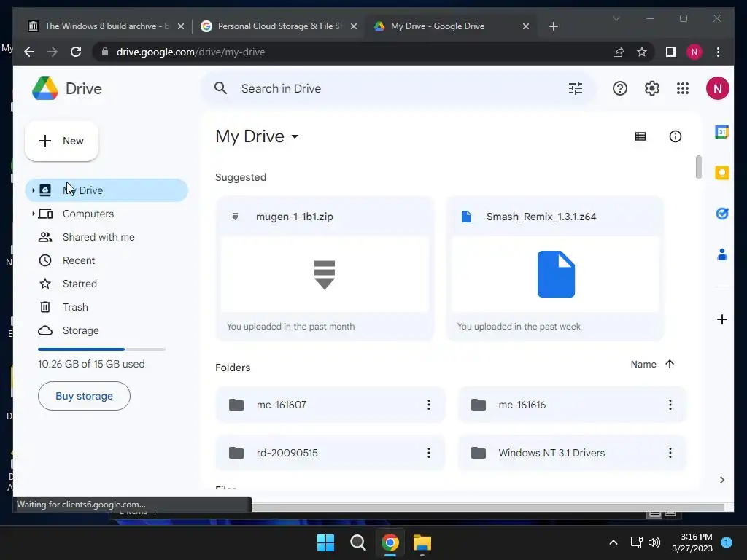Image resolution: width=747 pixels, height=560 pixels.
Task: Open the Name sort options
Action: coord(643,365)
